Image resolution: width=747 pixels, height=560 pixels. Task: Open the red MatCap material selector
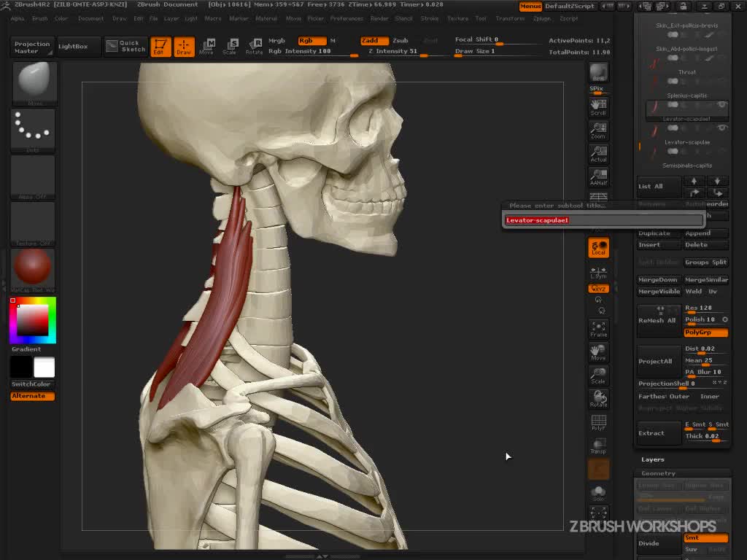point(34,270)
